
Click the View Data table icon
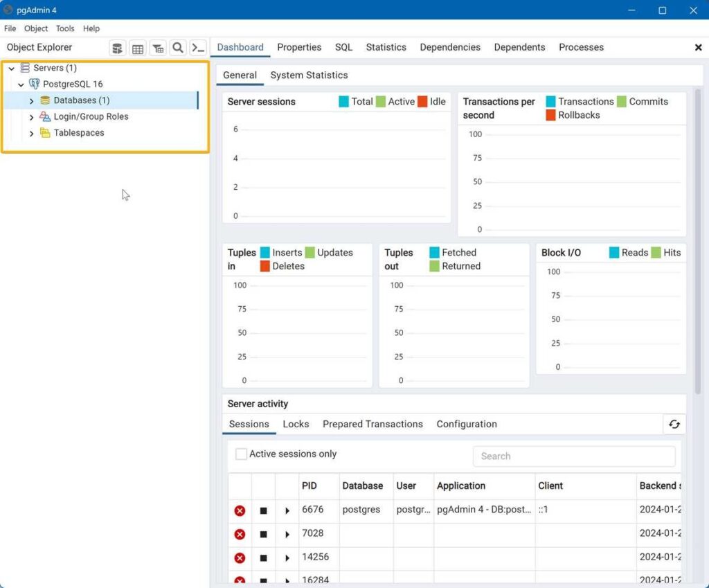(x=138, y=48)
